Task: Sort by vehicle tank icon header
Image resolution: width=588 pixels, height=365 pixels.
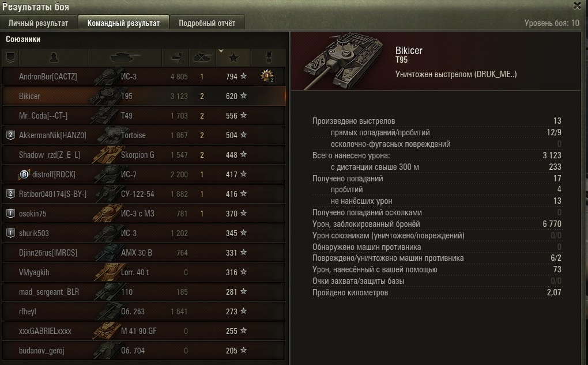Action: 125,58
